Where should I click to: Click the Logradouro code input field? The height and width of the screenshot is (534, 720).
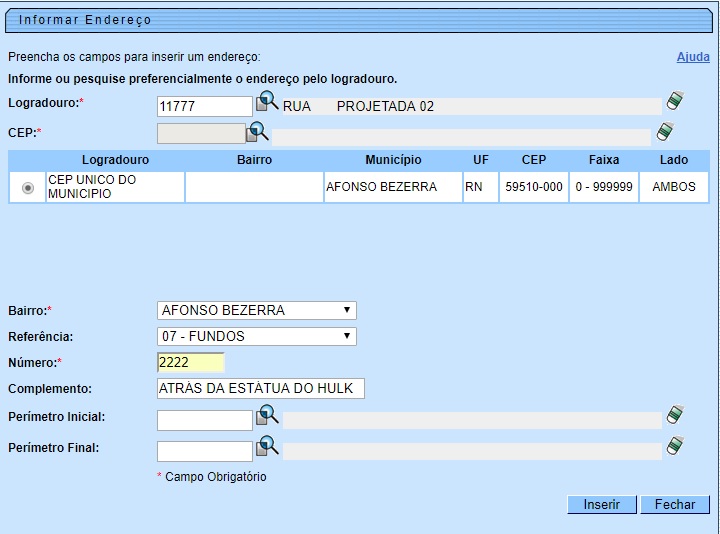click(x=205, y=106)
